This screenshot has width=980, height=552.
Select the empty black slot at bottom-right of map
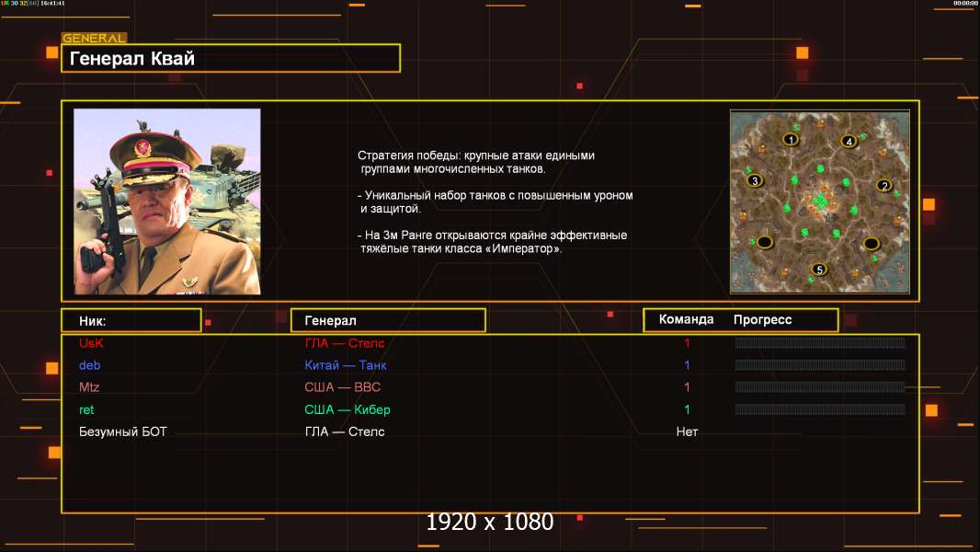click(x=872, y=244)
